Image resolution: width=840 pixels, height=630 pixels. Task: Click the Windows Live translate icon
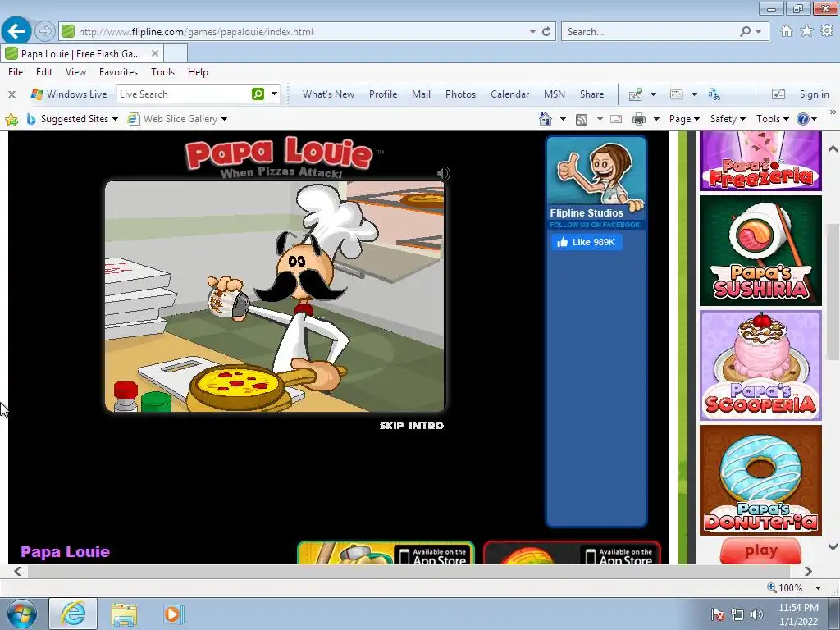coord(714,94)
